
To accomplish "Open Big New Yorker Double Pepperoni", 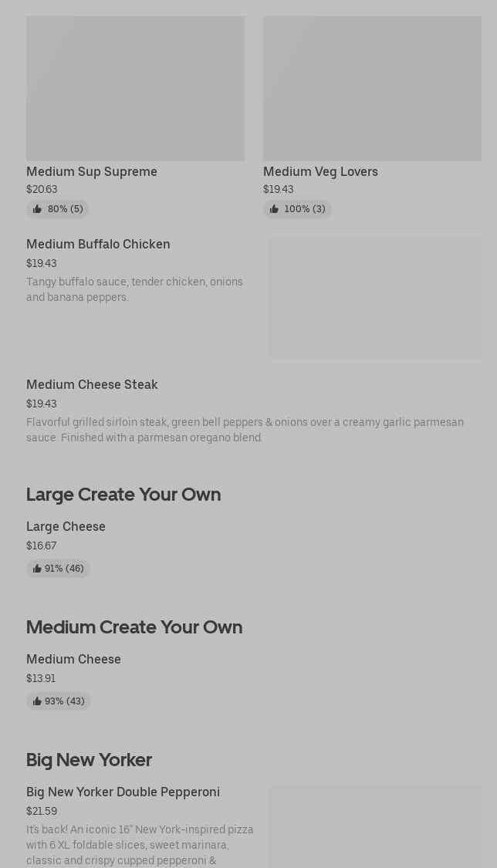I will pos(123,792).
